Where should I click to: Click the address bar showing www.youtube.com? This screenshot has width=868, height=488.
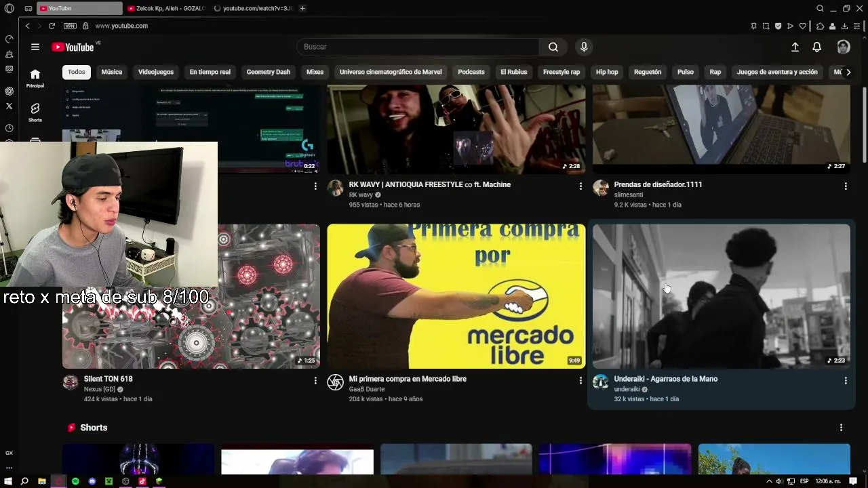[x=121, y=26]
